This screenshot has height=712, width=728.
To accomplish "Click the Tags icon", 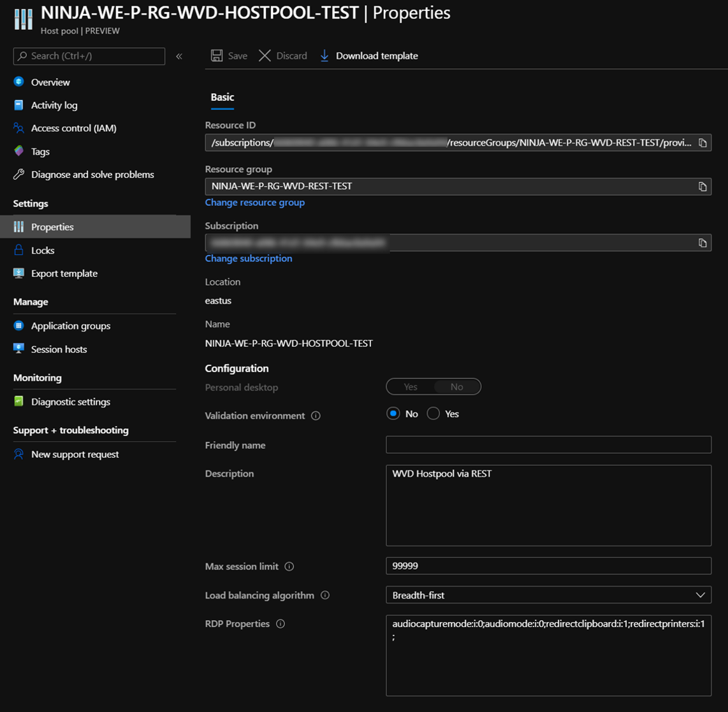I will (18, 151).
